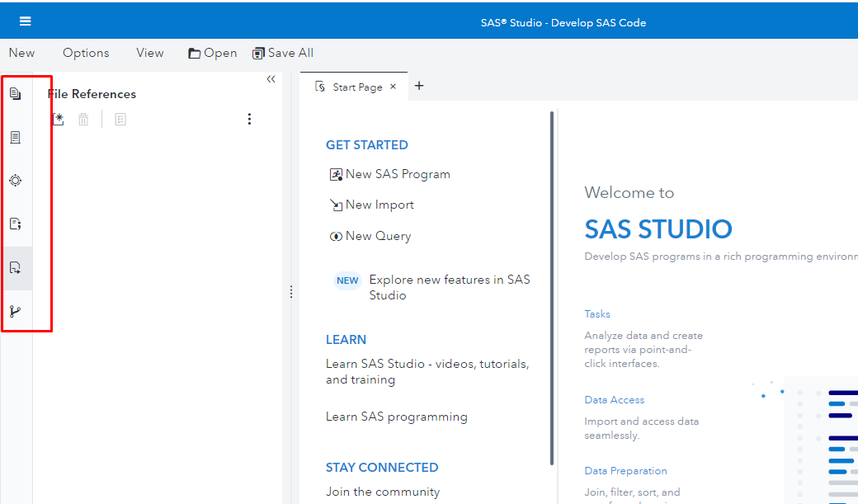Select the Git repositories sidebar icon
Viewport: 858px width, 504px height.
tap(15, 311)
